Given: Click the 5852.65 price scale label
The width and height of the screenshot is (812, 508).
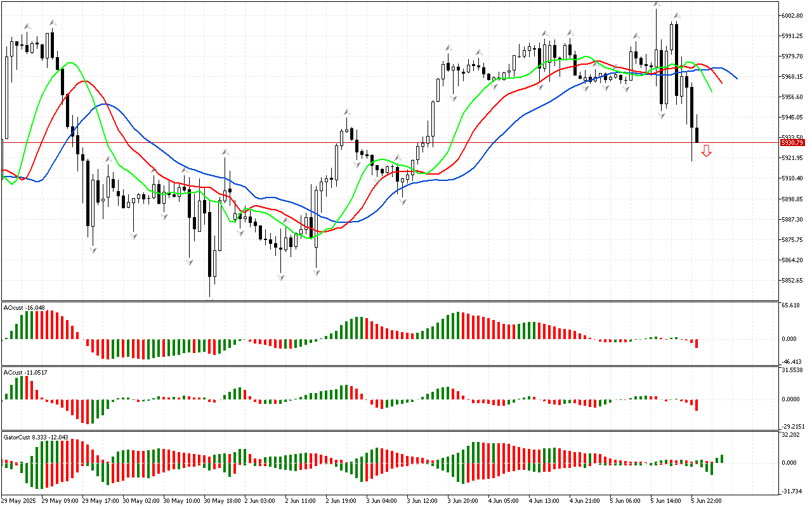Looking at the screenshot, I should click(x=793, y=281).
